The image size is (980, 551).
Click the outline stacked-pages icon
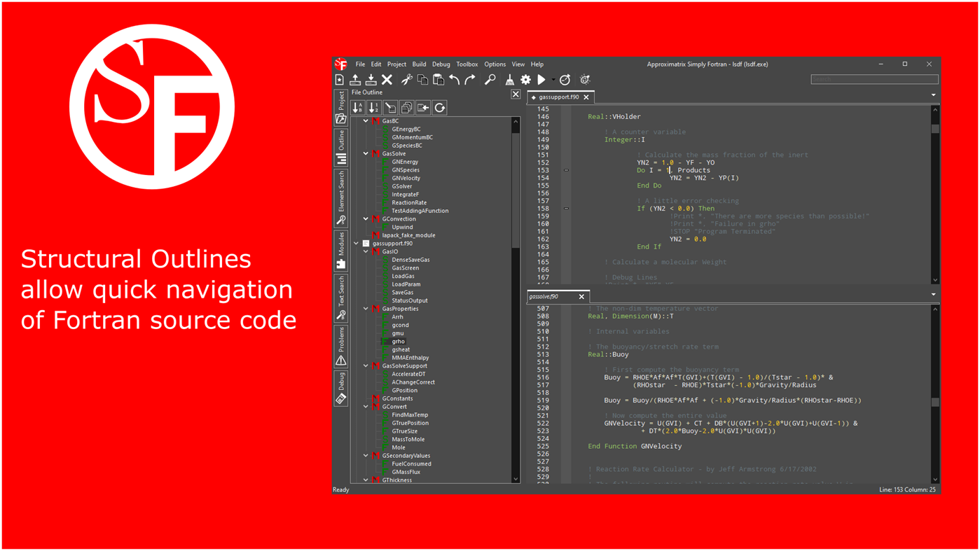coord(407,107)
